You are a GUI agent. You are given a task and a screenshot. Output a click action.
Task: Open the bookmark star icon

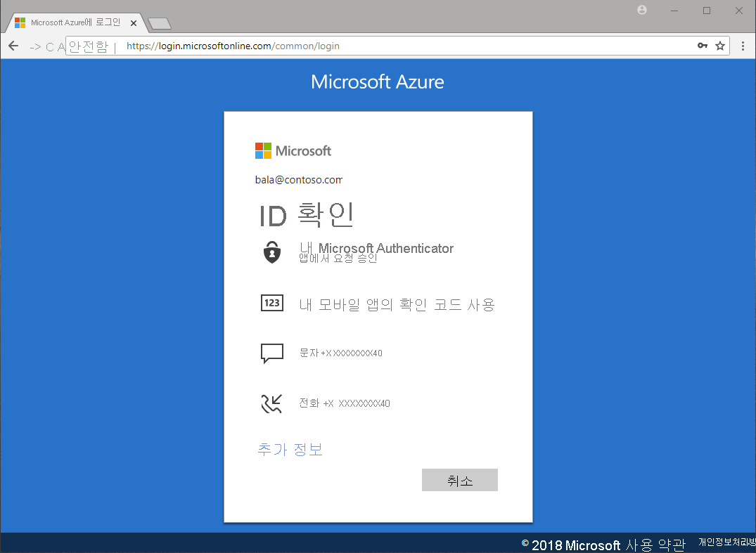[x=719, y=45]
